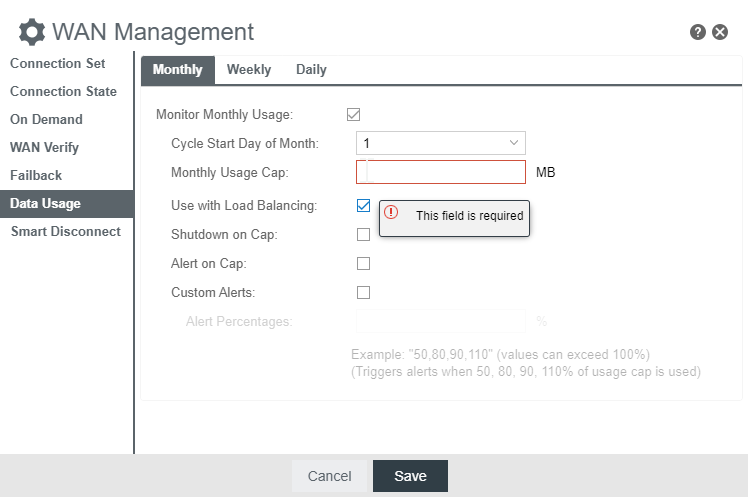Click the Alert Percentages input field
748x497 pixels.
441,321
